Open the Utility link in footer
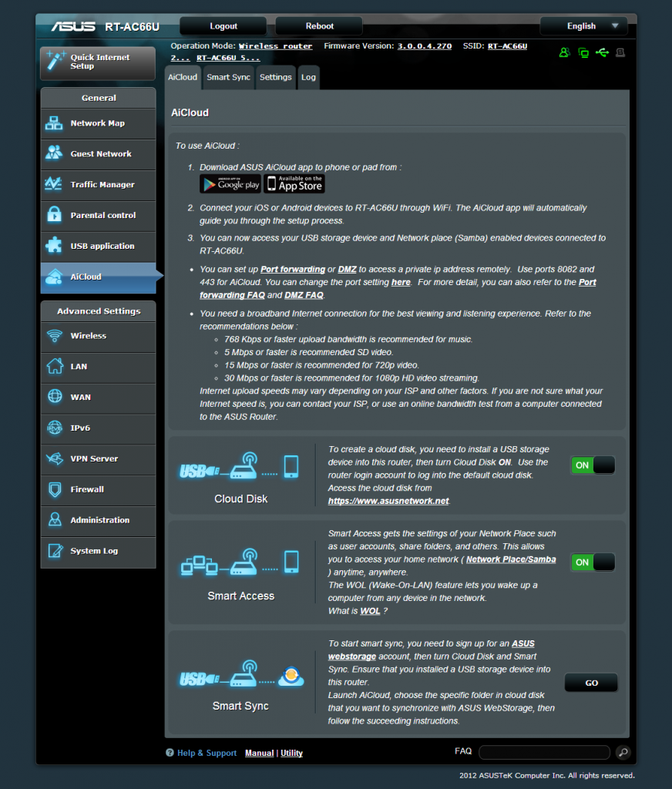Image resolution: width=672 pixels, height=789 pixels. coord(291,754)
